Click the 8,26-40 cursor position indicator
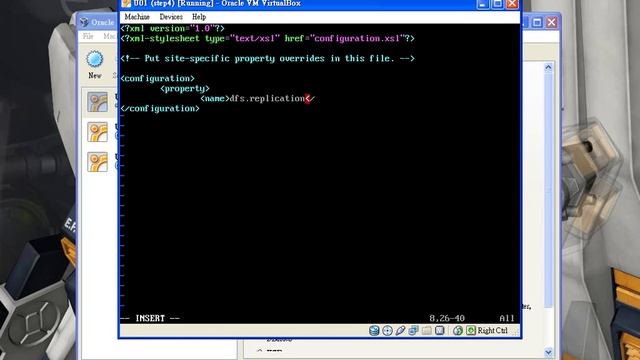The height and width of the screenshot is (360, 640). pos(447,318)
